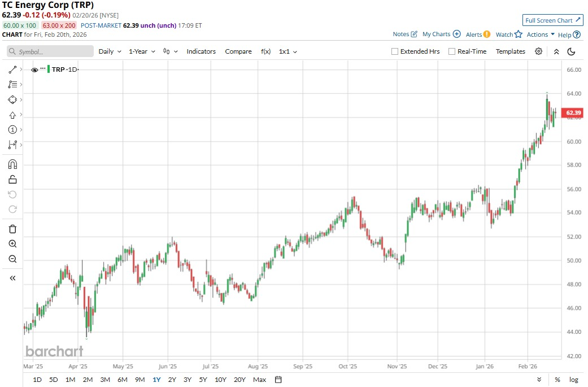Open chart settings gear
Screen dimensions: 588x387
pos(538,51)
